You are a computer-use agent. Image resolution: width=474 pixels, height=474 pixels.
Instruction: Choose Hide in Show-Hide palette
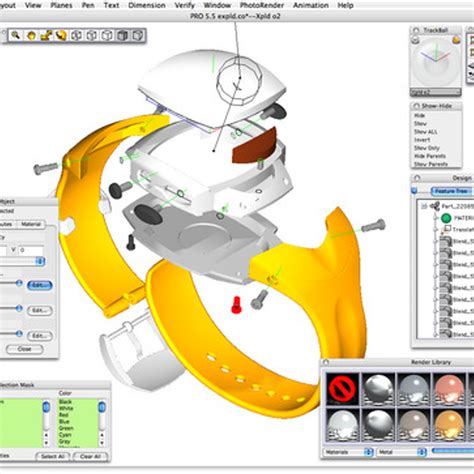point(419,116)
